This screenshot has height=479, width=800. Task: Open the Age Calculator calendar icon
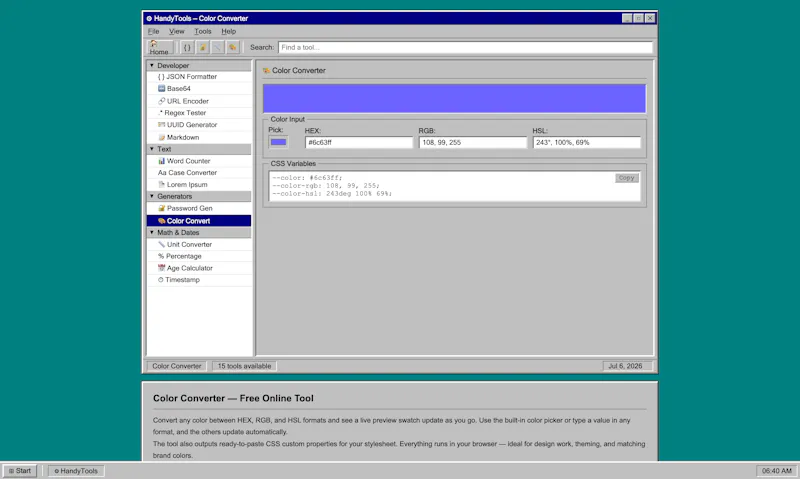pyautogui.click(x=161, y=268)
